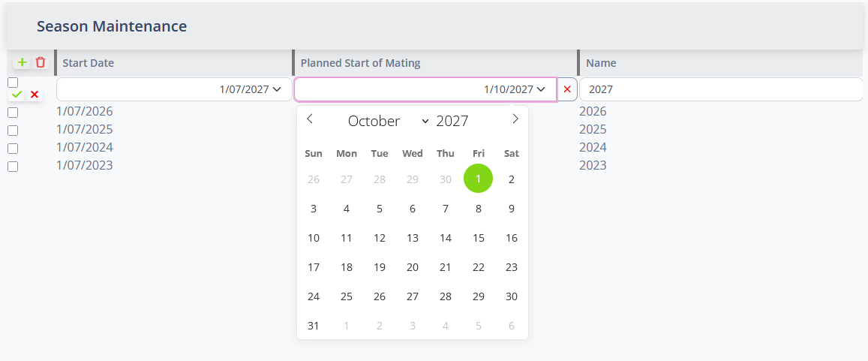Click the highlighted green day 1

click(479, 179)
